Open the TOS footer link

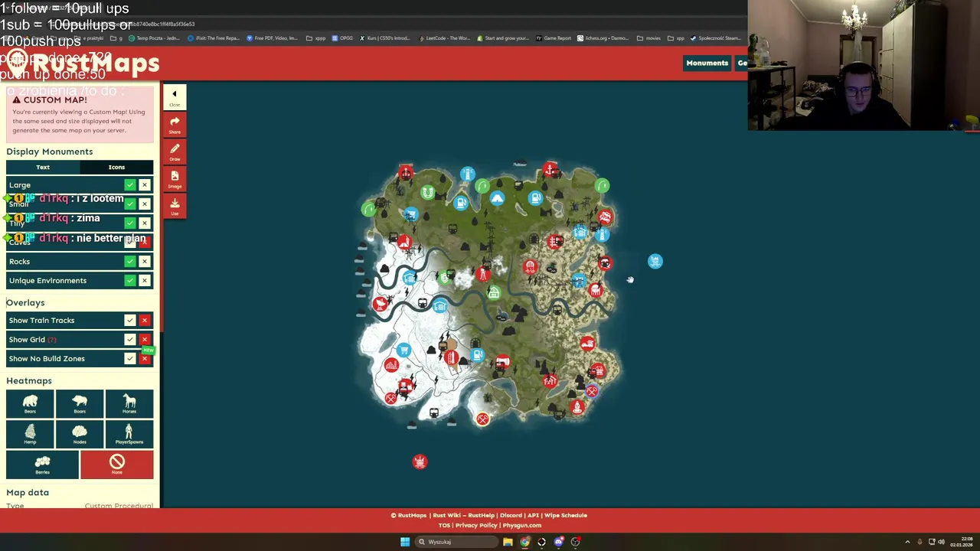[444, 526]
